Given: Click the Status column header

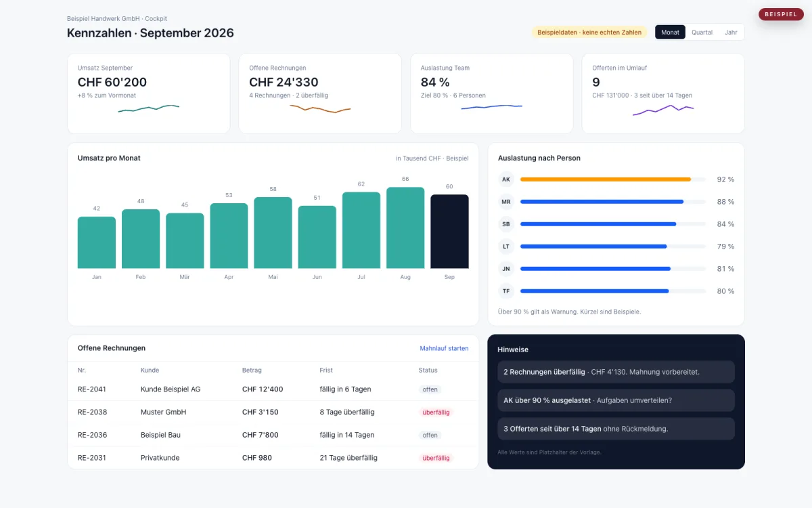Looking at the screenshot, I should click(428, 371).
